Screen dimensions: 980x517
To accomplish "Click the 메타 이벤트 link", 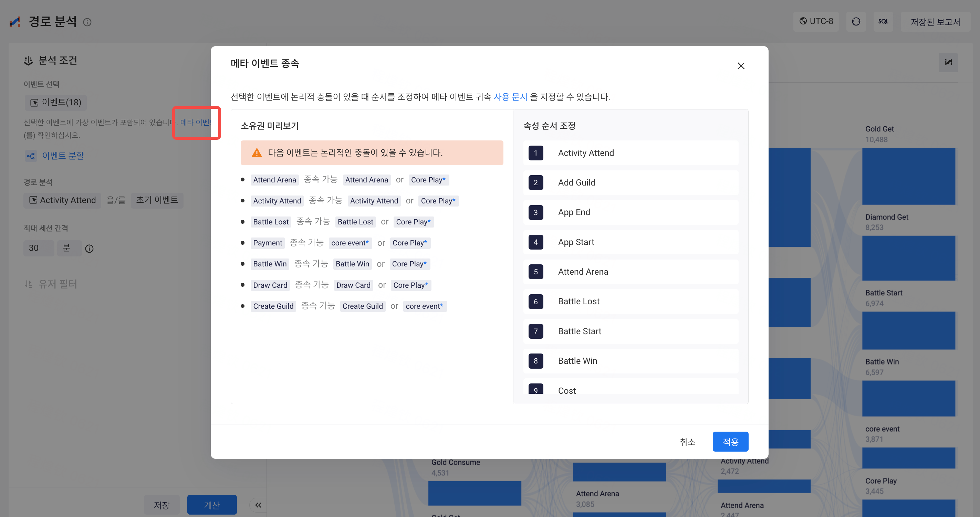I will (196, 122).
